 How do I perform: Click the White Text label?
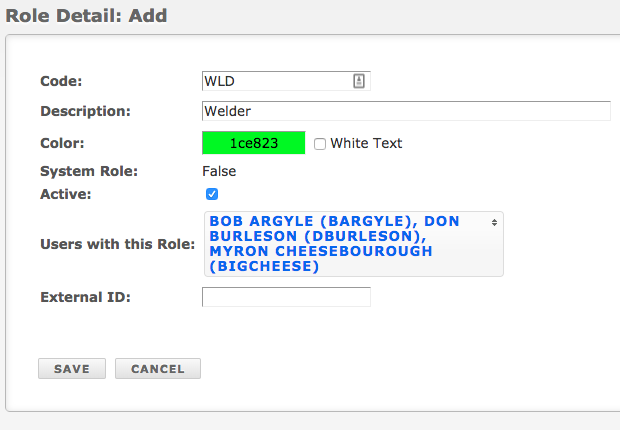(366, 143)
